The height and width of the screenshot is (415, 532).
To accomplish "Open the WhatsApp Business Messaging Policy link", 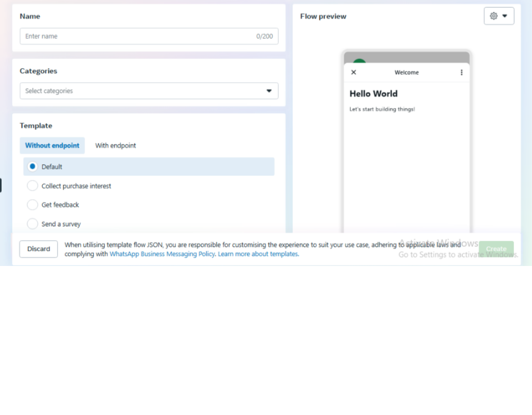I will (x=162, y=254).
